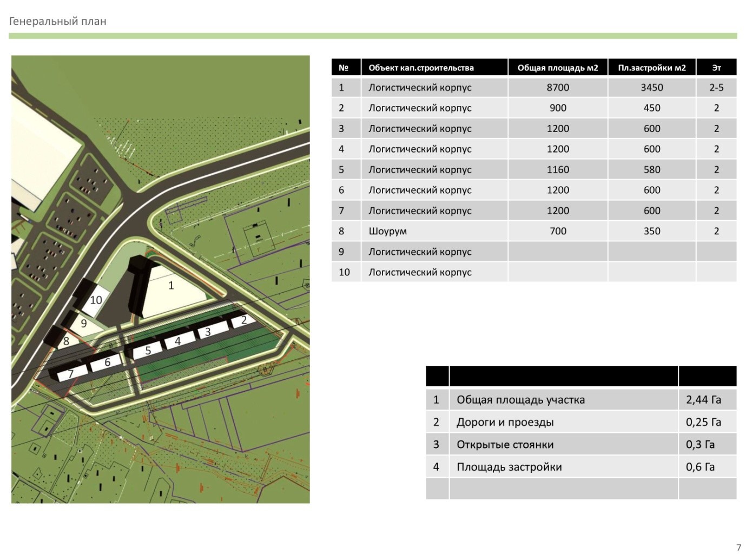This screenshot has width=746, height=560.
Task: Click total area cell '700'
Action: 558,231
